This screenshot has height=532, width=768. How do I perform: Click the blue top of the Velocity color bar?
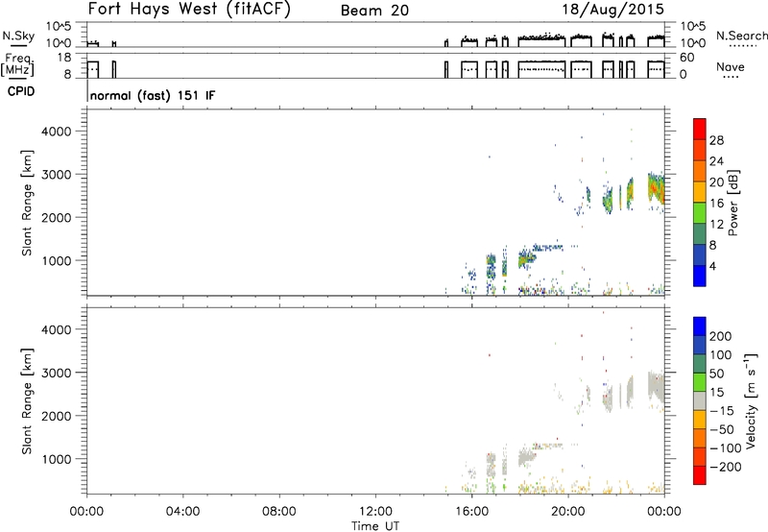700,326
